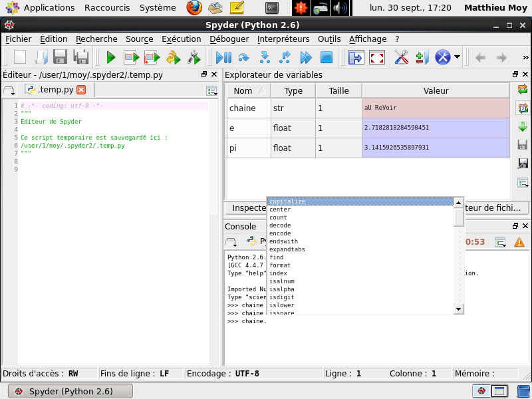Open the Affichage menu
532x399 pixels.
point(368,39)
